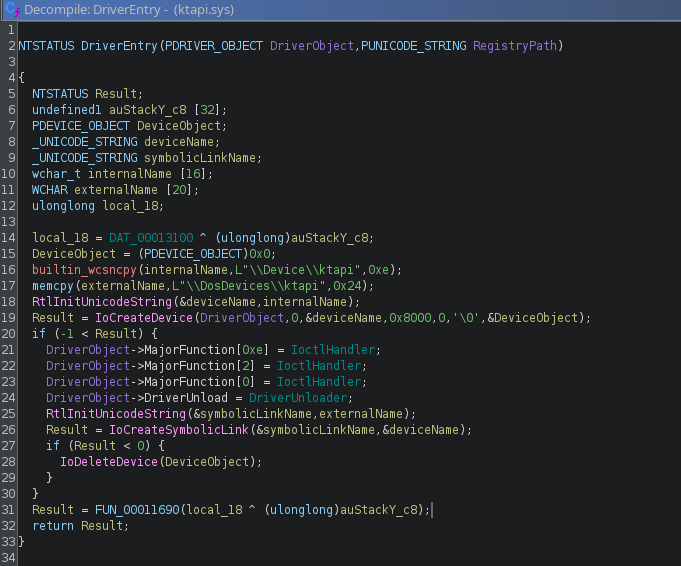
Task: Select the L"\\DosDevices\\ktapi" string literal
Action: (x=248, y=286)
